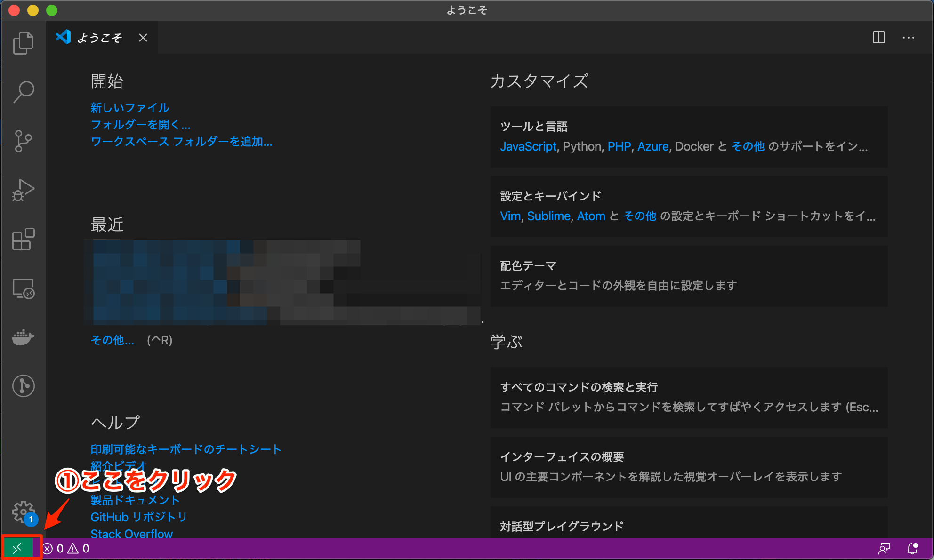This screenshot has width=934, height=560.
Task: Open the Extensions view
Action: (23, 240)
